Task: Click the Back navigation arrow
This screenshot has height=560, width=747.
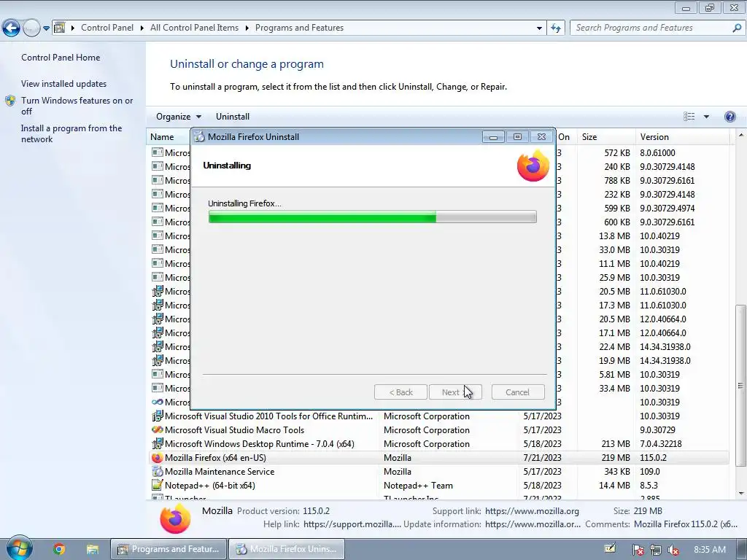Action: (x=11, y=28)
